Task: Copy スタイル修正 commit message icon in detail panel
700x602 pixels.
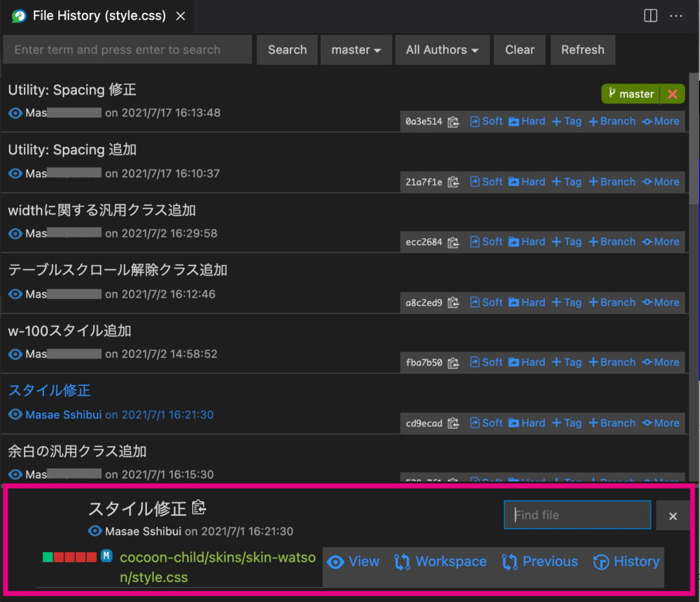Action: click(199, 508)
